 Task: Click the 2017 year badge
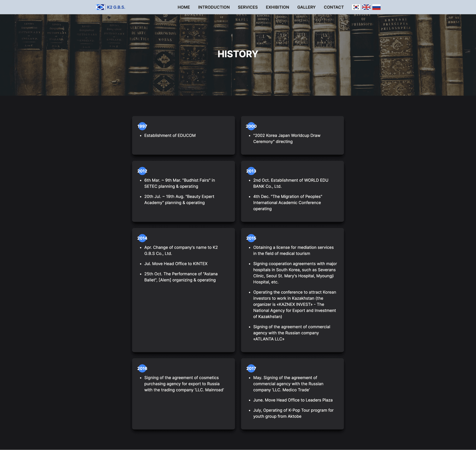click(251, 369)
